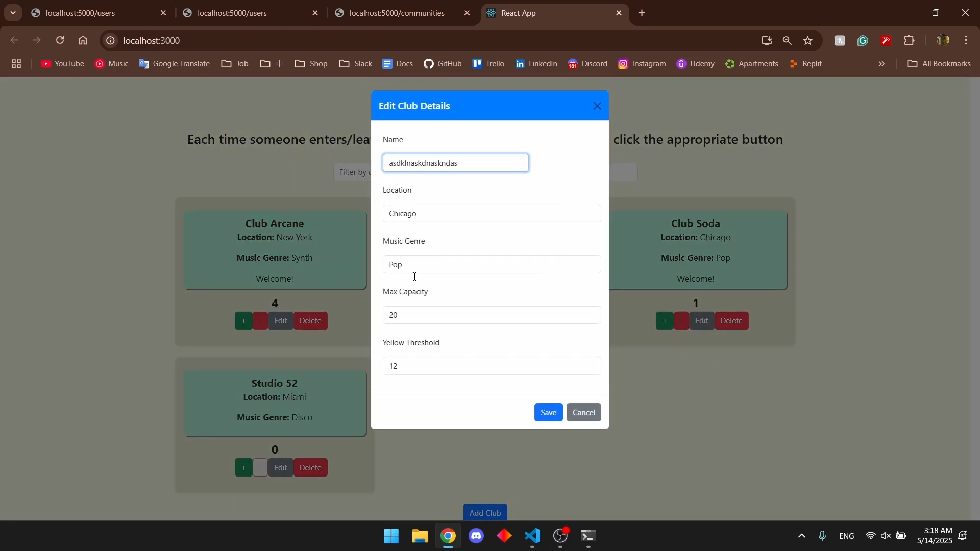Bookmark this page with star icon
This screenshot has height=551, width=980.
(807, 40)
